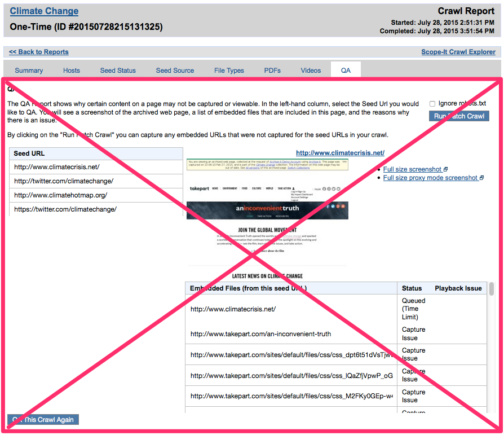This screenshot has width=504, height=435.
Task: Select seed URL http://www.climatecrisis.net/
Action: point(56,167)
